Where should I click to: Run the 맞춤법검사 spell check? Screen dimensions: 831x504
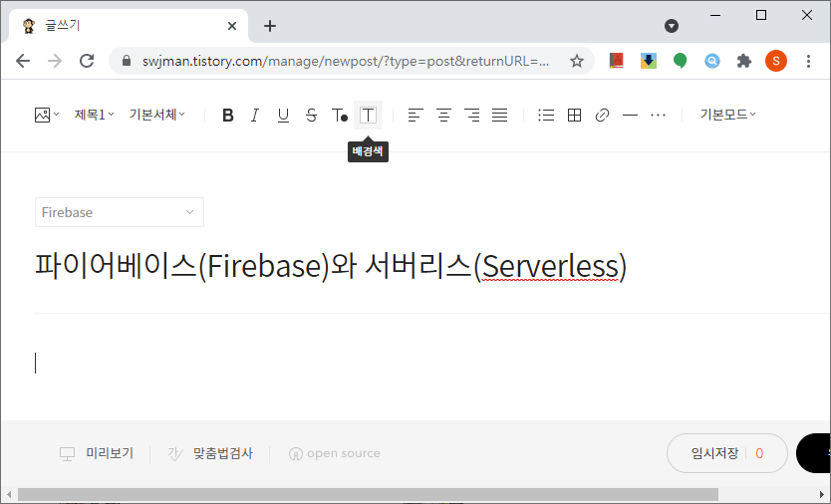211,453
